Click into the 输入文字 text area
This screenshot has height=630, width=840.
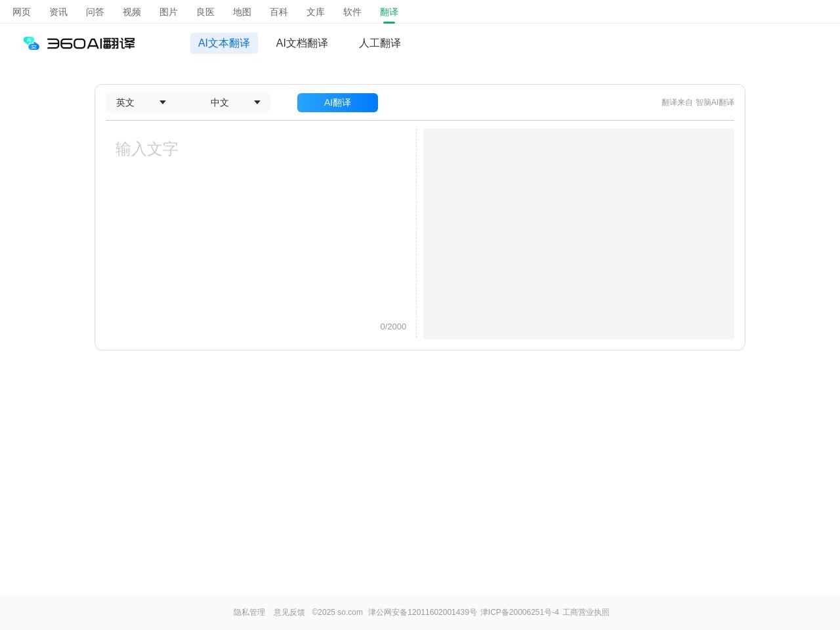pos(261,223)
